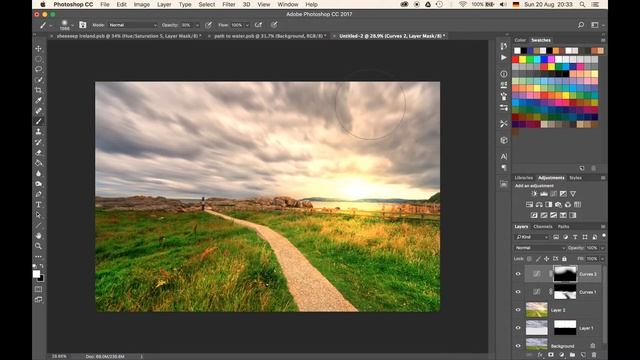The height and width of the screenshot is (360, 640).
Task: Switch to the Libraries tab
Action: coord(524,178)
